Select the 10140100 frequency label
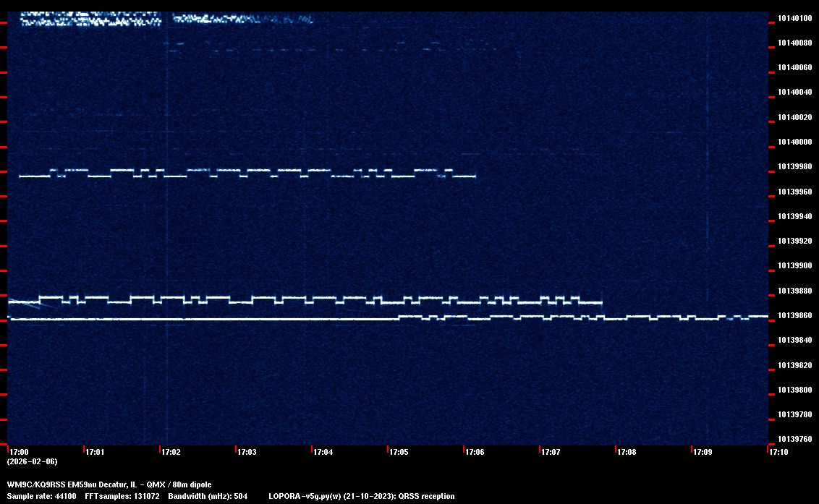The width and height of the screenshot is (819, 504). pyautogui.click(x=794, y=18)
